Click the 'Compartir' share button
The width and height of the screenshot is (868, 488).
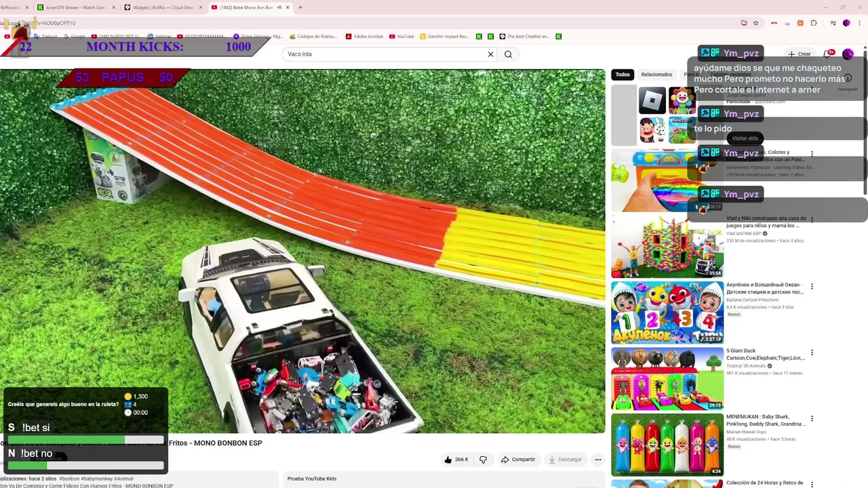(x=518, y=460)
